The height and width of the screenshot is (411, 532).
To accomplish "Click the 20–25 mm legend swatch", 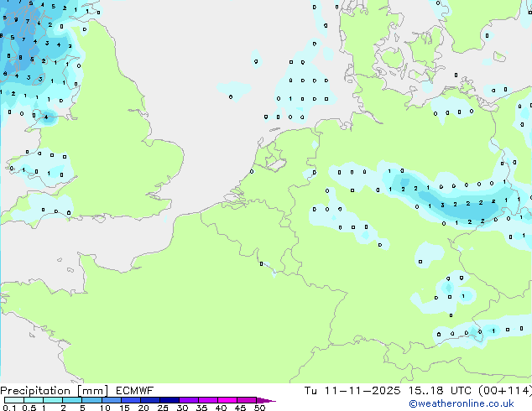I will click(149, 400).
